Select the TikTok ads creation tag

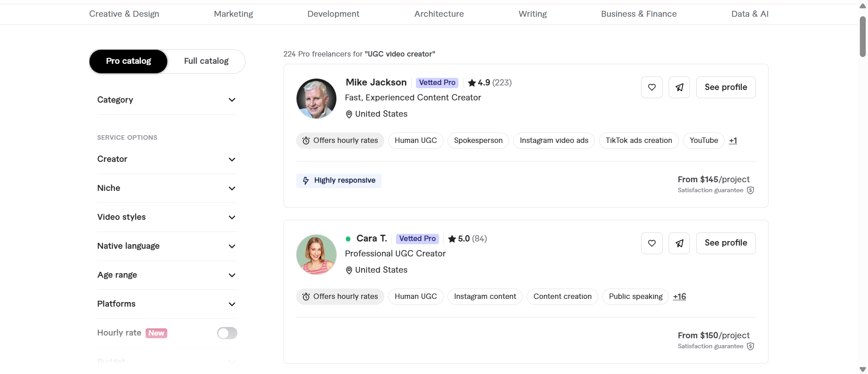point(639,141)
